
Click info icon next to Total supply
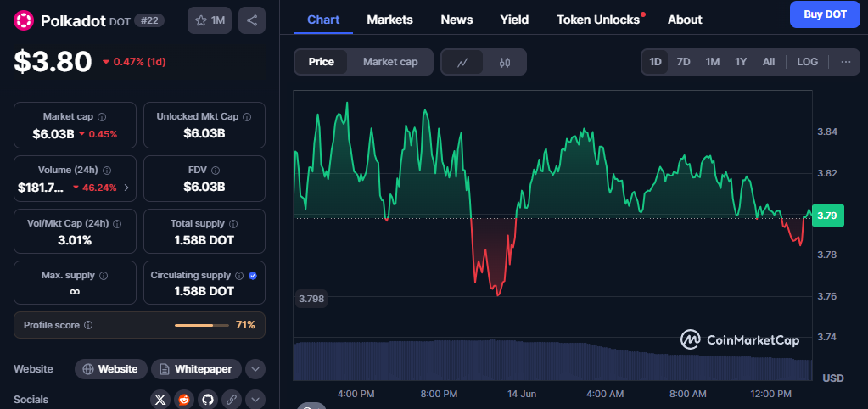click(233, 224)
